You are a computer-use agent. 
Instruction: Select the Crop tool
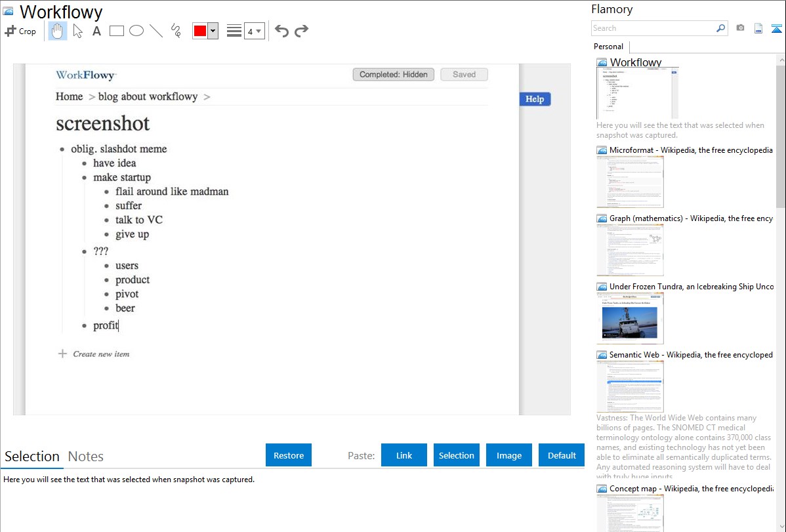point(20,31)
